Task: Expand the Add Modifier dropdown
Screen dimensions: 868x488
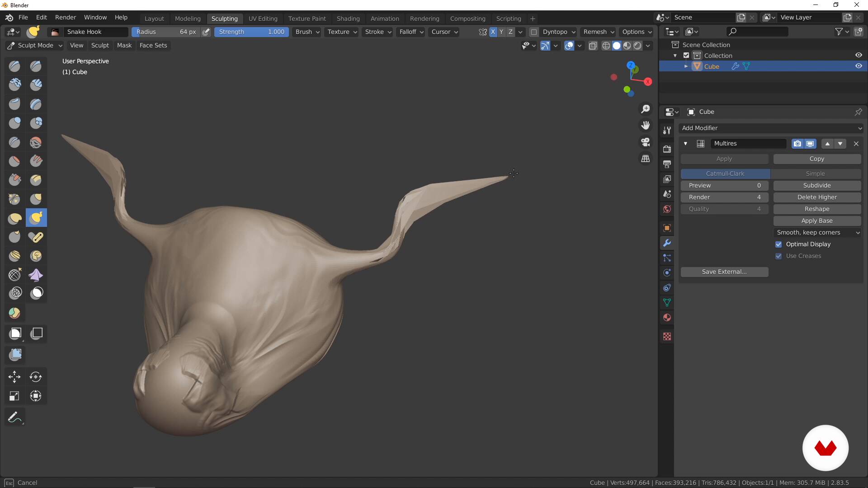Action: pyautogui.click(x=771, y=128)
